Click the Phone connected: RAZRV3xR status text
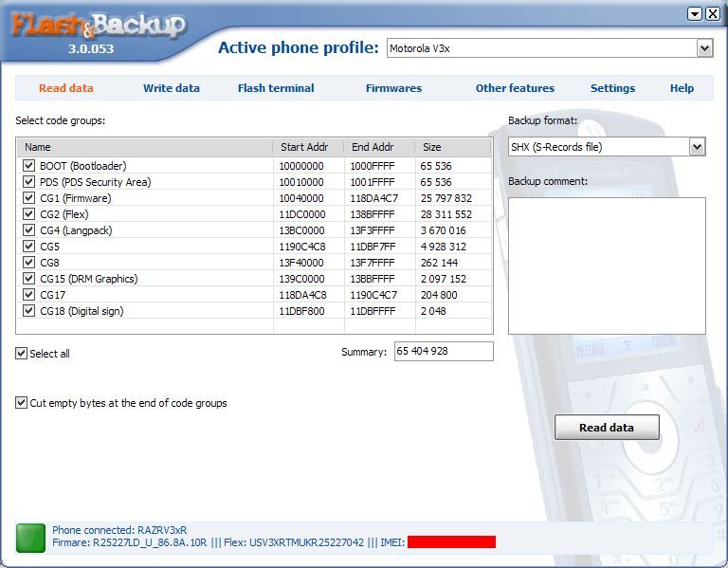This screenshot has height=568, width=728. pos(119,530)
